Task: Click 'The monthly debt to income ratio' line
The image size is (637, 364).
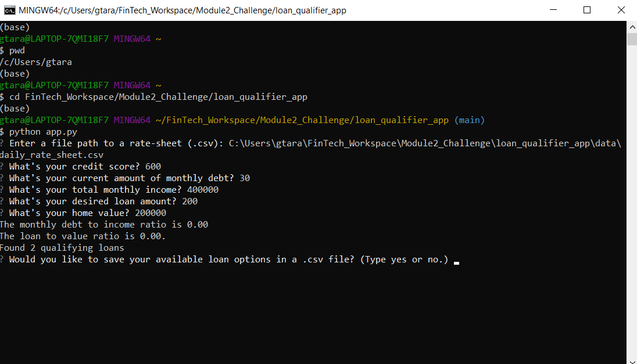Action: point(104,225)
